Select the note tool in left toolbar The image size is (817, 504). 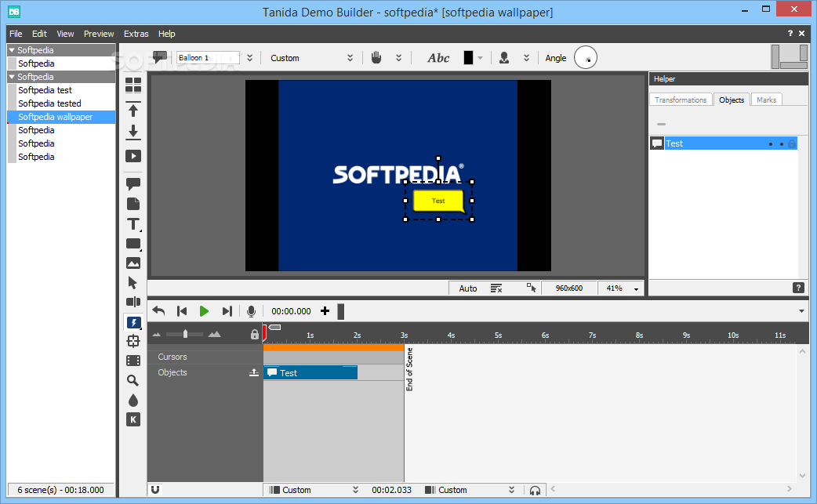pyautogui.click(x=133, y=204)
